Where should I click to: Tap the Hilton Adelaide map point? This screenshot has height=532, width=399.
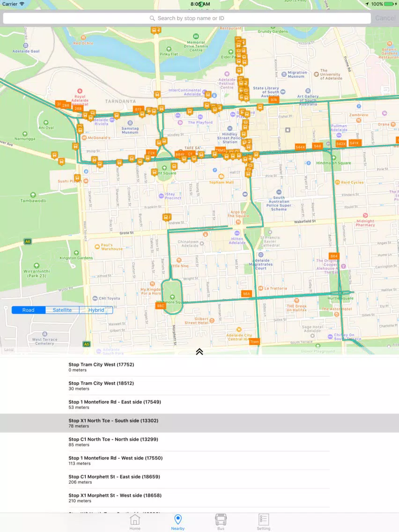click(237, 237)
